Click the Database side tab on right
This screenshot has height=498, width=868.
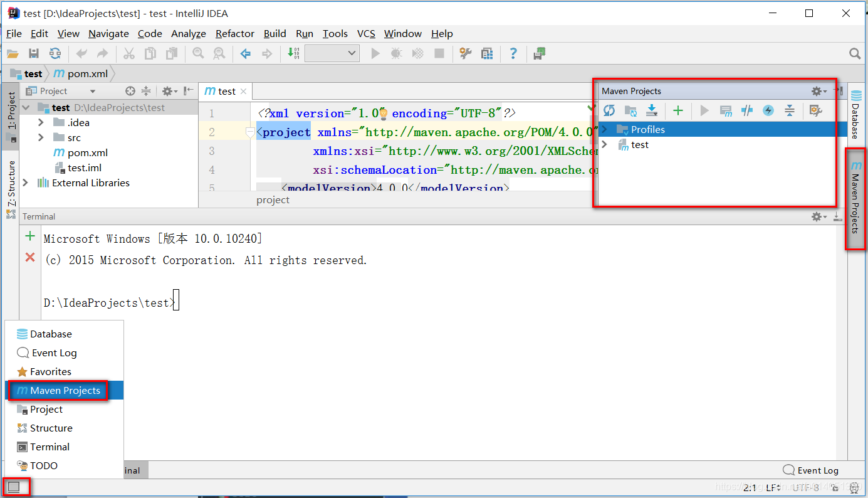coord(855,114)
